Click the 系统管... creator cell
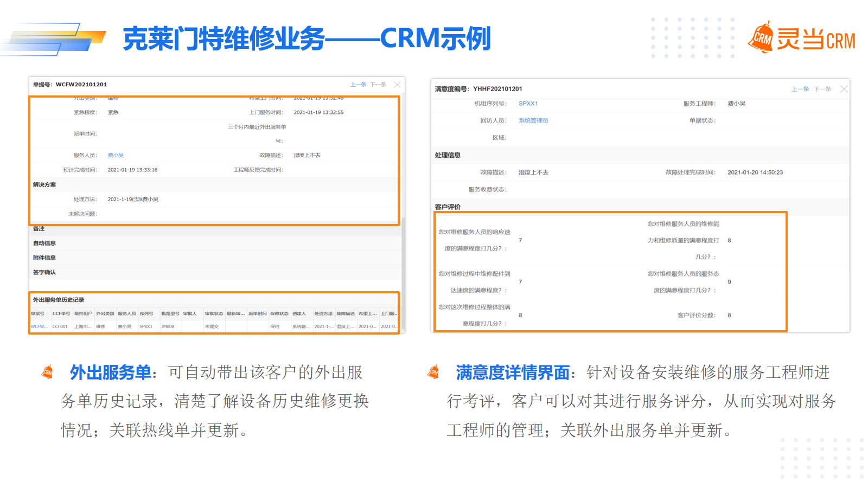This screenshot has height=488, width=868. [x=302, y=326]
